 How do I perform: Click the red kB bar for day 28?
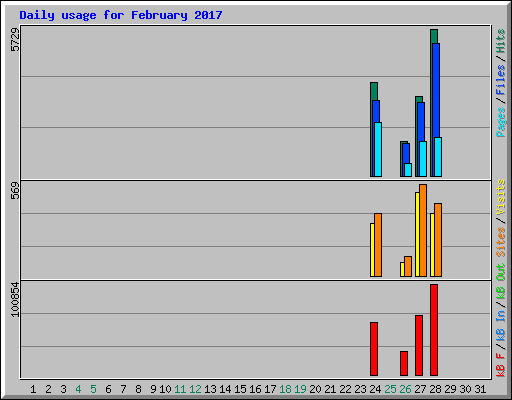point(434,330)
